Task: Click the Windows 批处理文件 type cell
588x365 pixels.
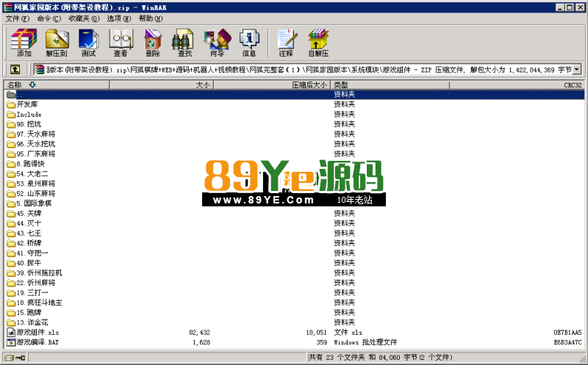Action: tap(365, 342)
